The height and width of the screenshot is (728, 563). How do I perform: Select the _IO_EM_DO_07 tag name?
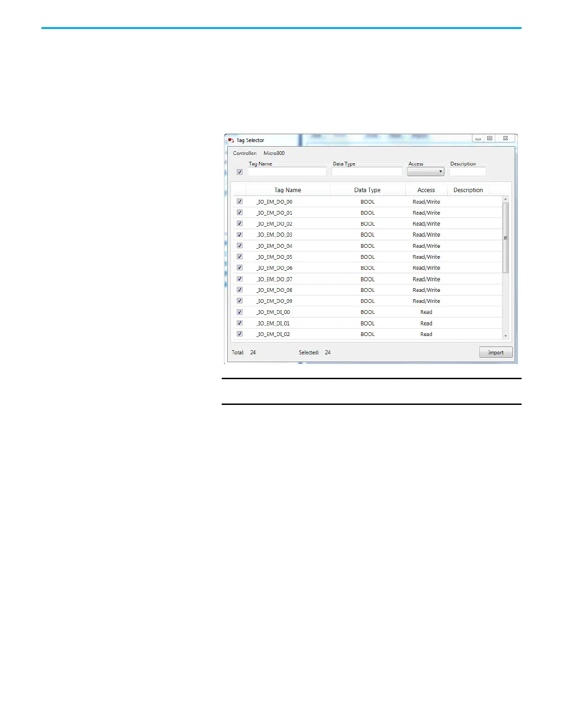(x=275, y=279)
